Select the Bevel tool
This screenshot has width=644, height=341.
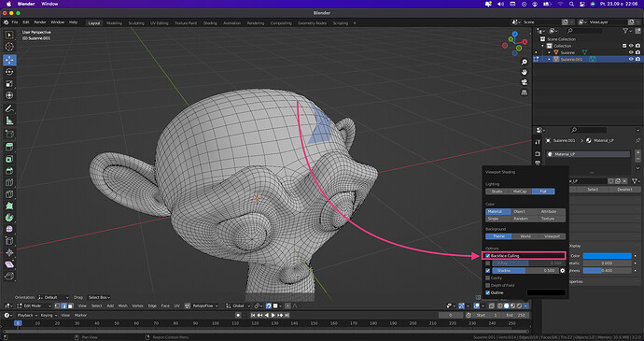point(9,171)
